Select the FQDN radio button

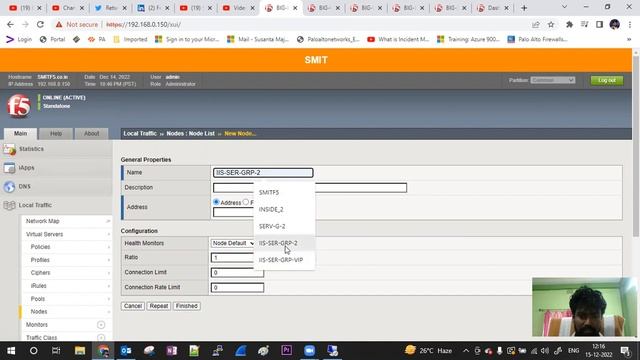pyautogui.click(x=246, y=202)
